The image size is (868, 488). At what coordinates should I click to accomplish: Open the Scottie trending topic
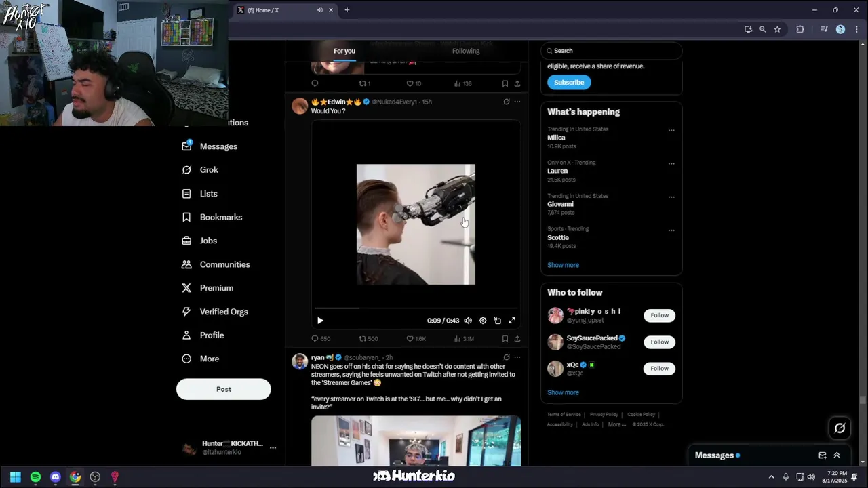pyautogui.click(x=558, y=237)
